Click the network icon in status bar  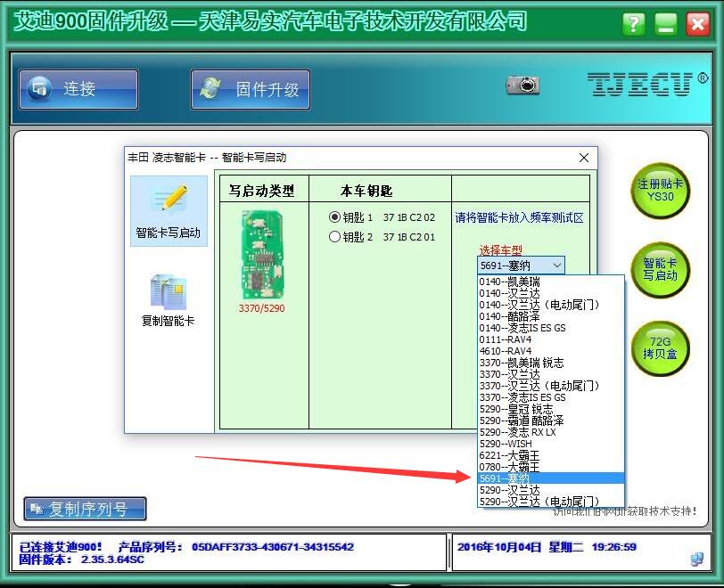coord(696,559)
